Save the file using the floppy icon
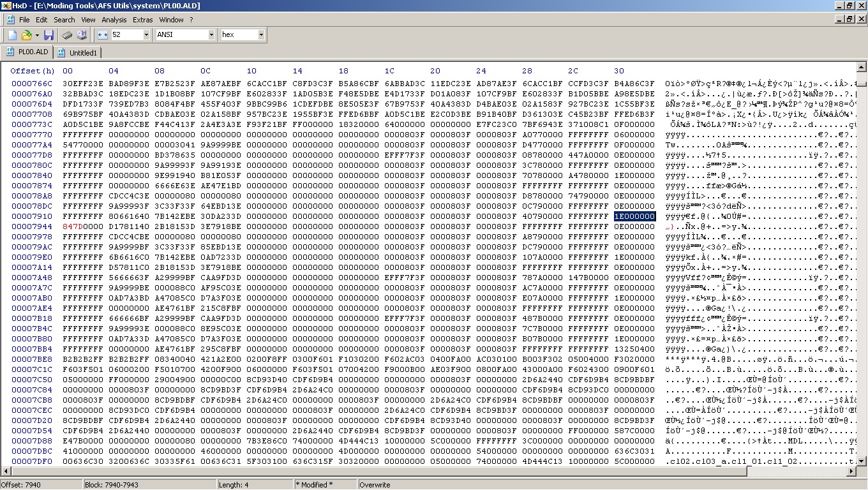The height and width of the screenshot is (490, 868). (49, 34)
